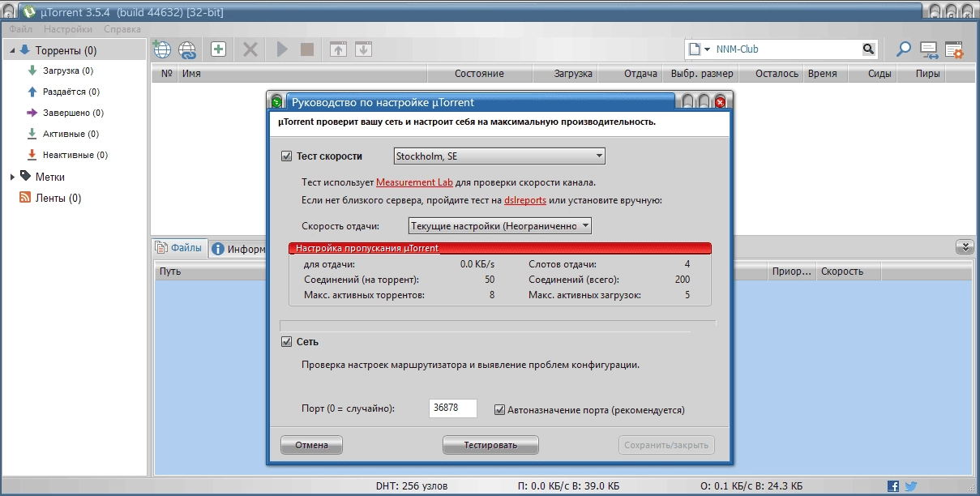Click the Twitter icon in status bar
The height and width of the screenshot is (496, 980).
911,486
